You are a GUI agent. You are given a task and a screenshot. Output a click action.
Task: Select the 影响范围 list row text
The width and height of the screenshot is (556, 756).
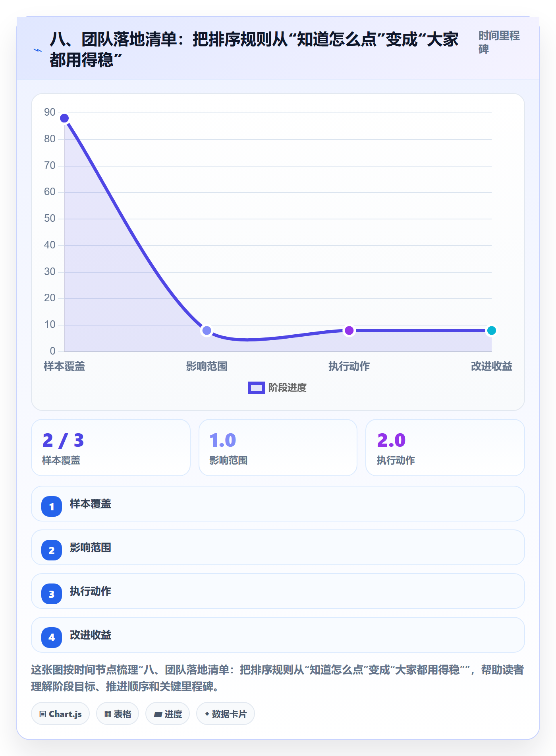tap(91, 547)
